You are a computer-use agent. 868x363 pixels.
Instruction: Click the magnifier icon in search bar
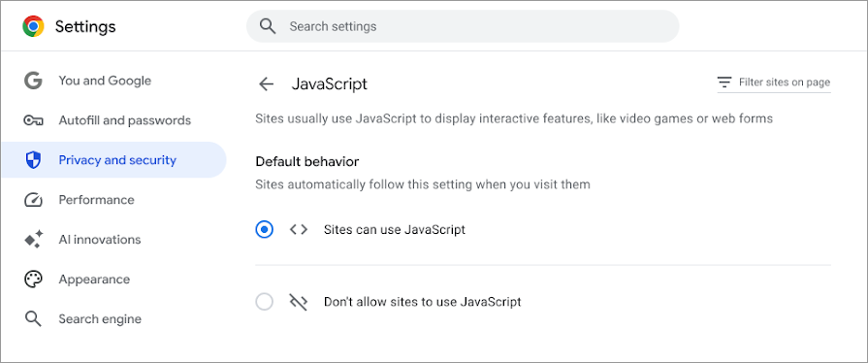268,26
